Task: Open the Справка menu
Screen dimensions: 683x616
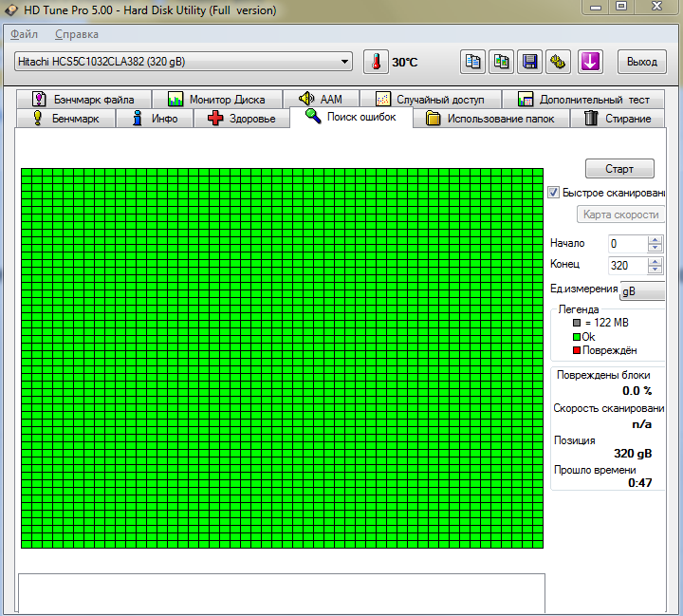Action: (77, 34)
